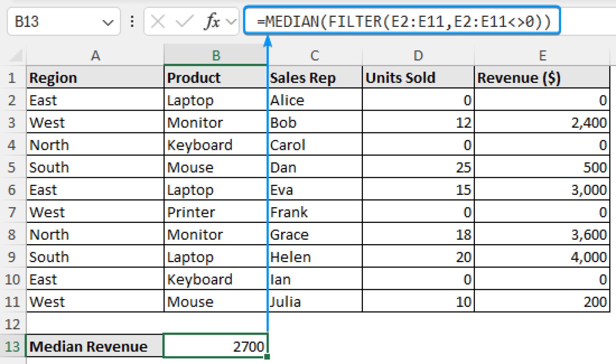This screenshot has height=364, width=616.
Task: Select the cell showing 2700
Action: 216,346
